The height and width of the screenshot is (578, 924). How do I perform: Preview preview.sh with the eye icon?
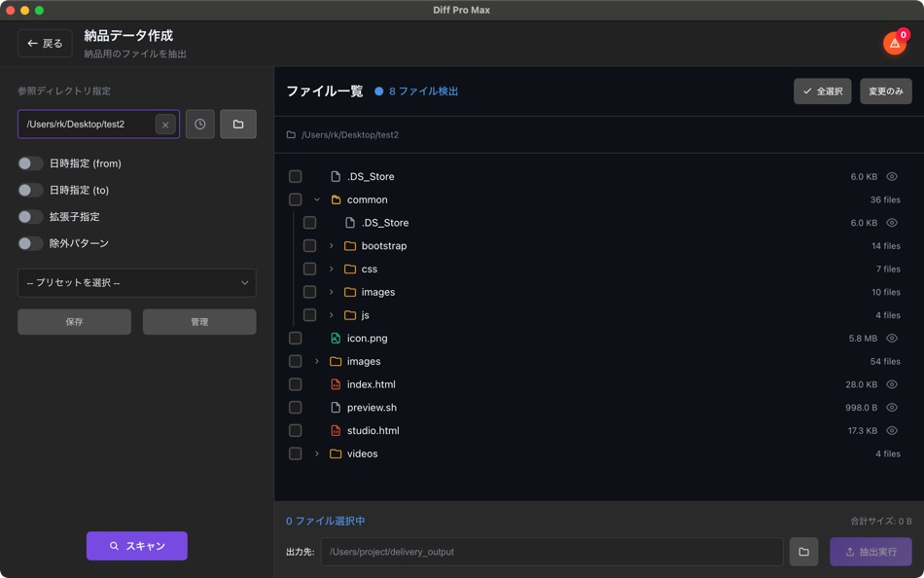click(x=892, y=407)
